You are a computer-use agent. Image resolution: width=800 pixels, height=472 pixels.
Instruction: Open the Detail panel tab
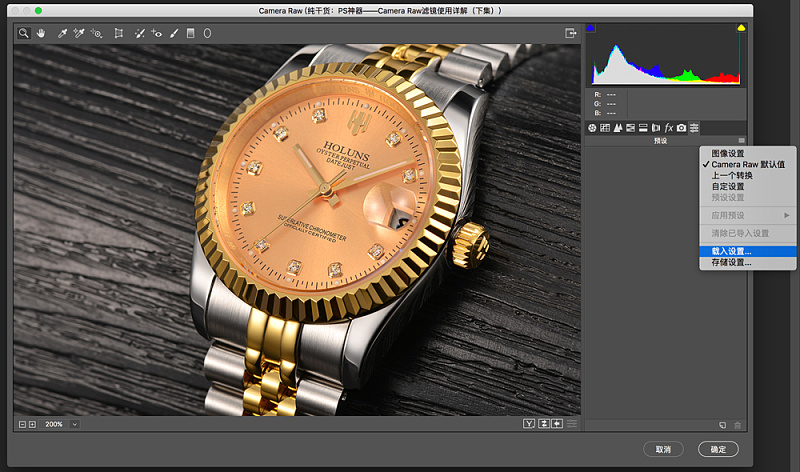click(x=617, y=128)
